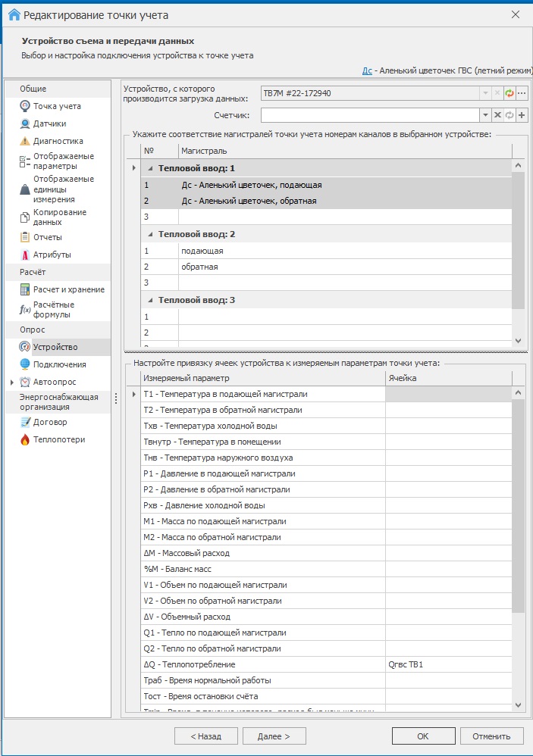Select the Qгвс ТВ1 cell

[x=449, y=664]
